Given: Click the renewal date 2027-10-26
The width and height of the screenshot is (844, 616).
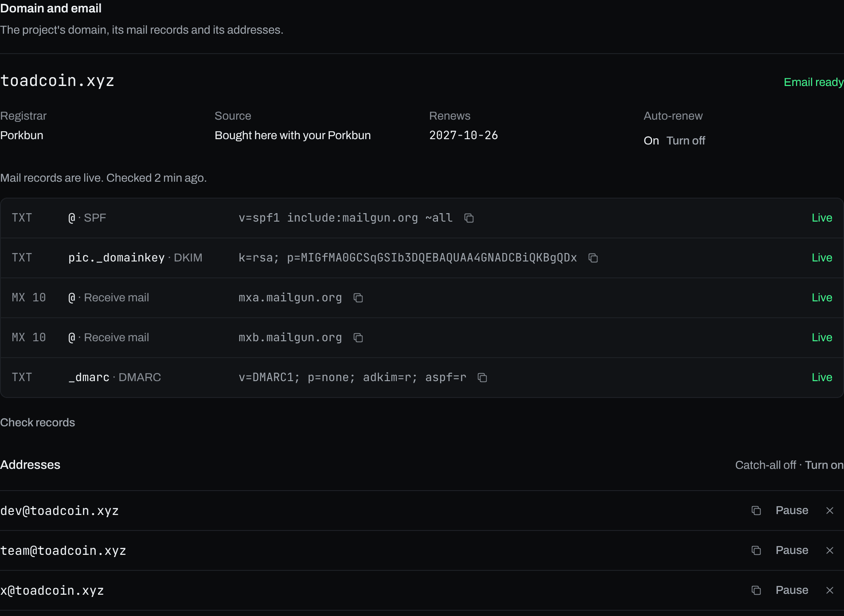Looking at the screenshot, I should [x=464, y=135].
